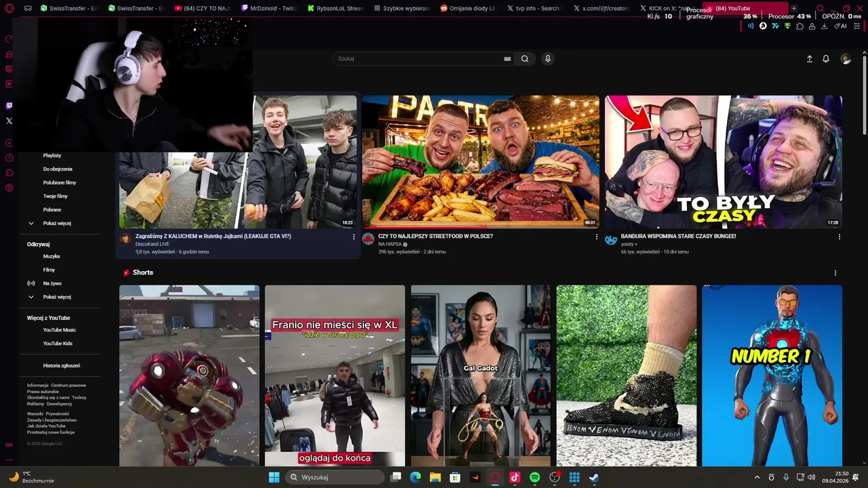Screen dimensions: 868x488
Task: Click the Opera logo menu icon
Action: [x=9, y=8]
